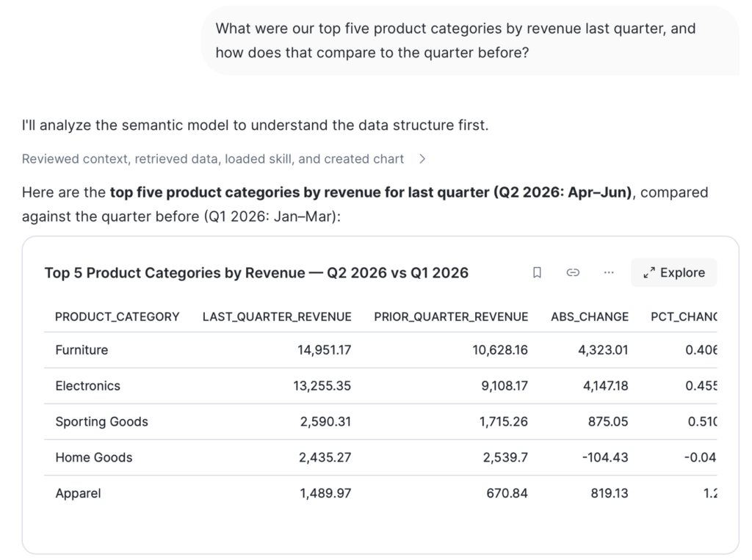Screen dimensions: 752x560
Task: Expand the reviewed context steps chevron
Action: pos(422,159)
